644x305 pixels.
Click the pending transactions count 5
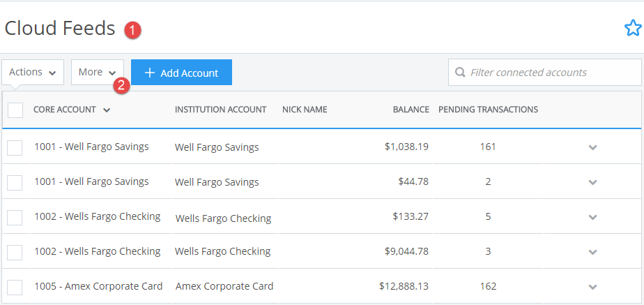click(x=488, y=216)
